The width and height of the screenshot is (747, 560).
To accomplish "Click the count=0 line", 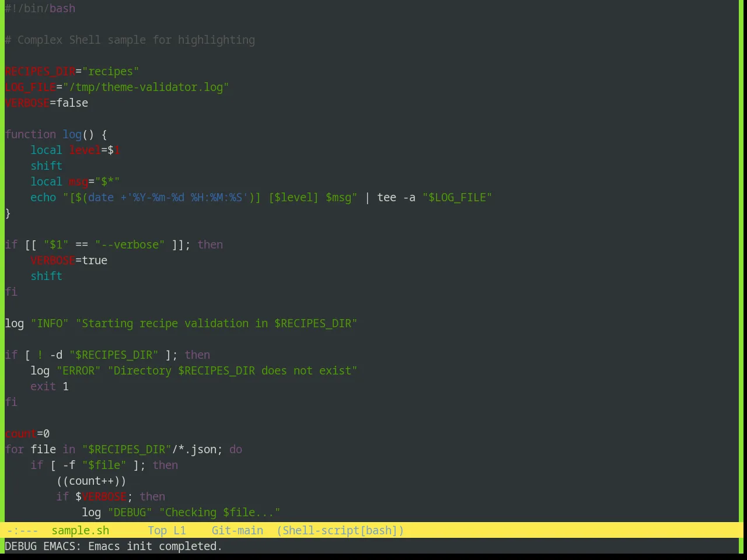I will [x=27, y=433].
